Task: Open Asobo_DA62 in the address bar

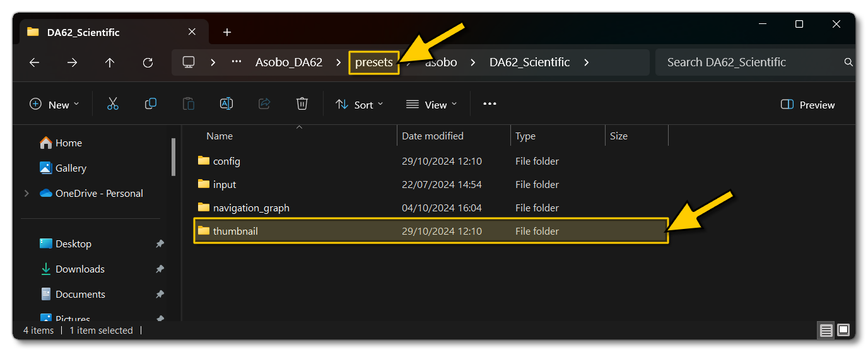Action: [x=288, y=62]
